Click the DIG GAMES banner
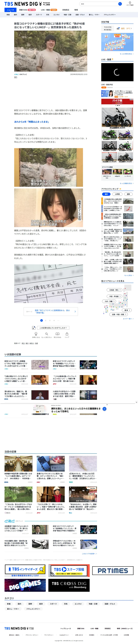This screenshot has height=644, width=138. (x=25, y=585)
